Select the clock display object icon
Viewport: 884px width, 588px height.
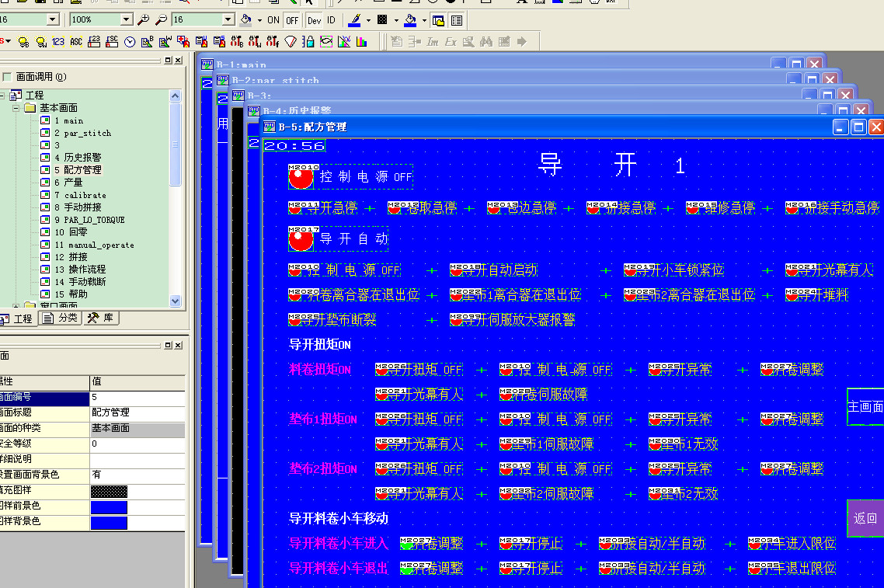pyautogui.click(x=130, y=41)
